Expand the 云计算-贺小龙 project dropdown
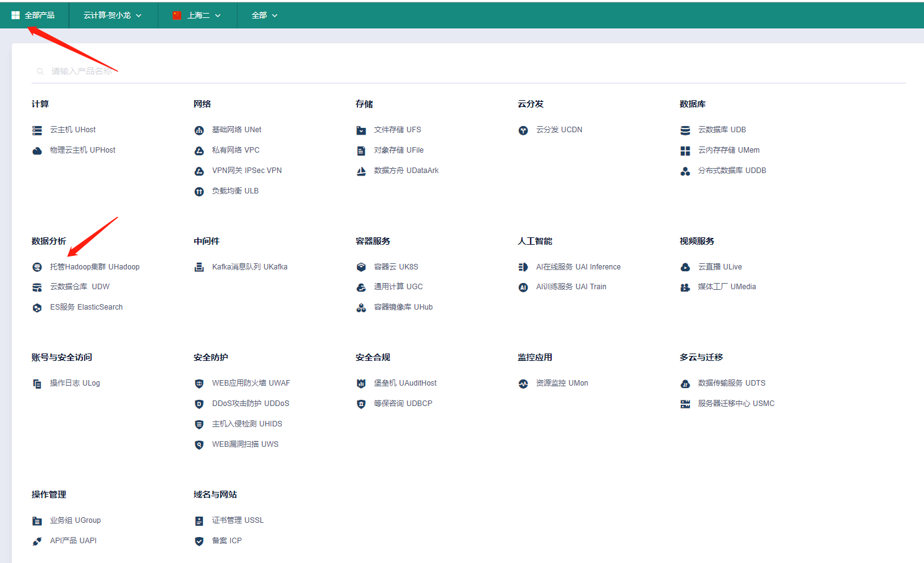The width and height of the screenshot is (924, 563). (x=113, y=15)
